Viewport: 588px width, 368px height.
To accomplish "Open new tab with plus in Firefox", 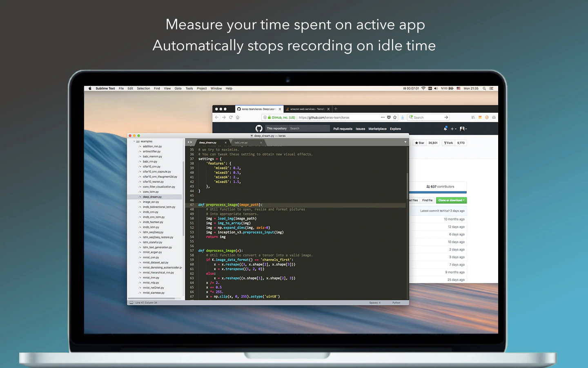I will [336, 109].
